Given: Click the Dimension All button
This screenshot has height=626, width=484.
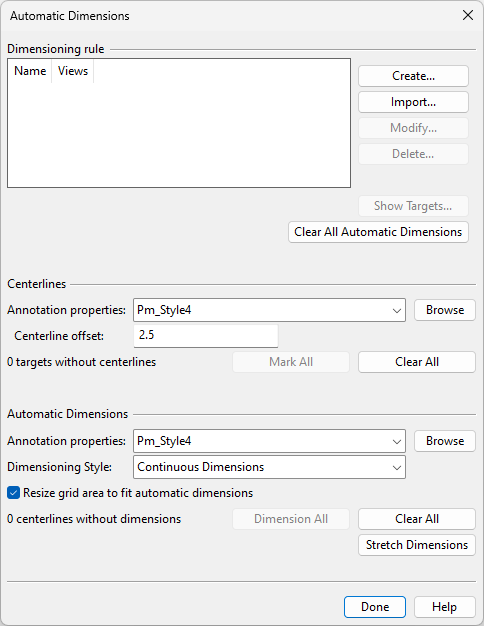Looking at the screenshot, I should point(291,519).
